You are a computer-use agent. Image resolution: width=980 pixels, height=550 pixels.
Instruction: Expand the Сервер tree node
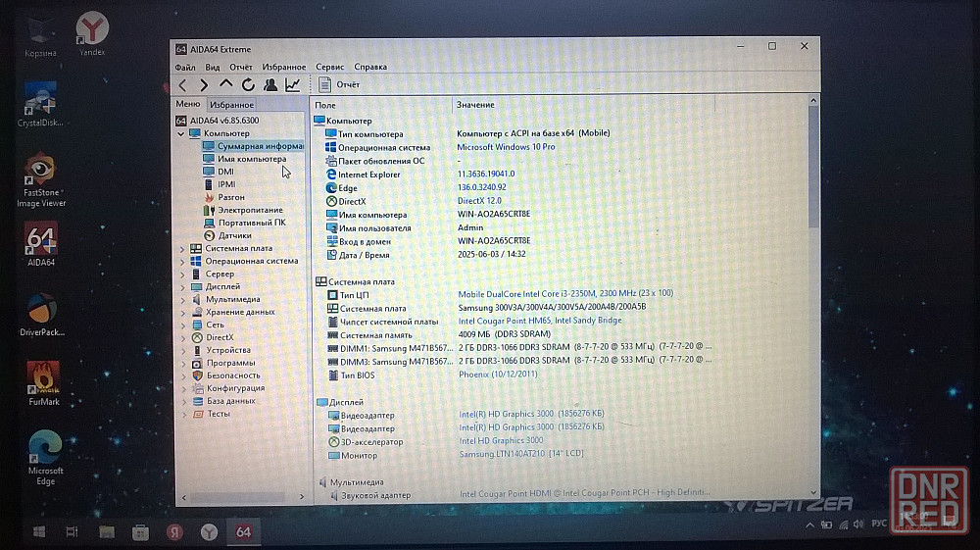(x=182, y=275)
